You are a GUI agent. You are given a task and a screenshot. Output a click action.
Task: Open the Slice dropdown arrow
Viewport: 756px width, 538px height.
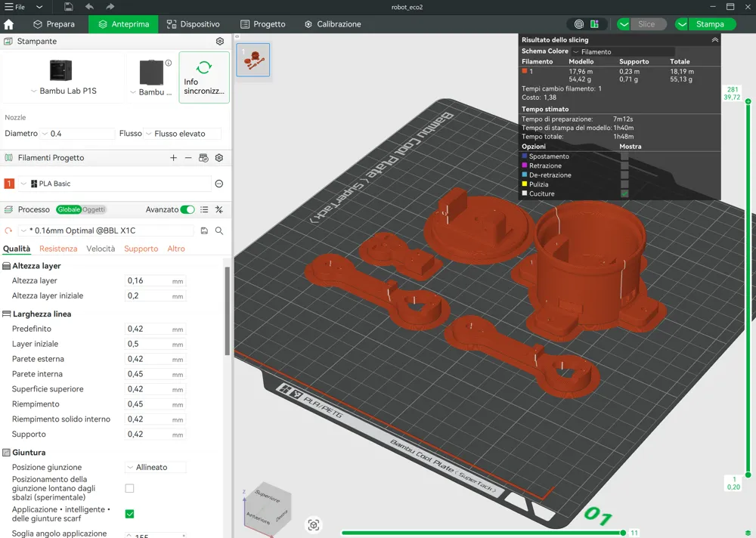[624, 24]
